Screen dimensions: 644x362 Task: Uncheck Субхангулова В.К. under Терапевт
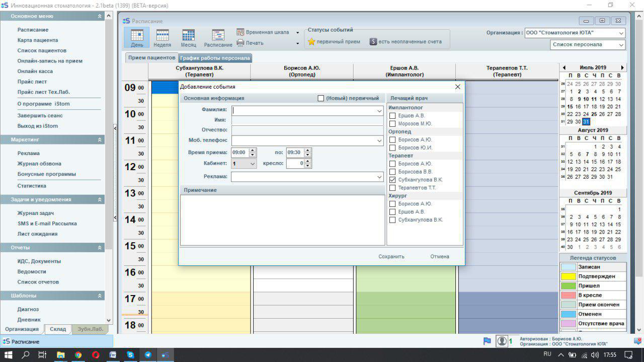coord(393,180)
